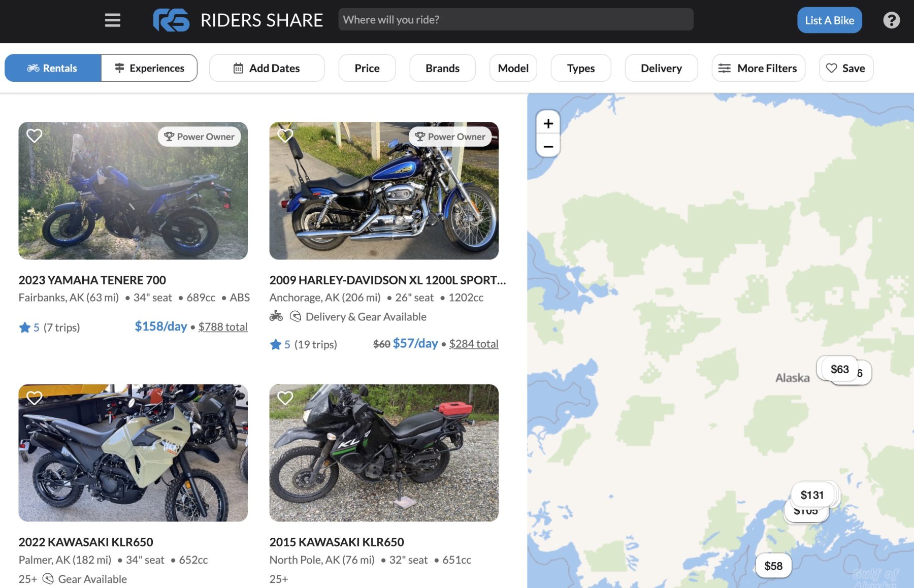914x588 pixels.
Task: Favorite the Harley-Davidson XL 1200L listing
Action: coord(285,136)
